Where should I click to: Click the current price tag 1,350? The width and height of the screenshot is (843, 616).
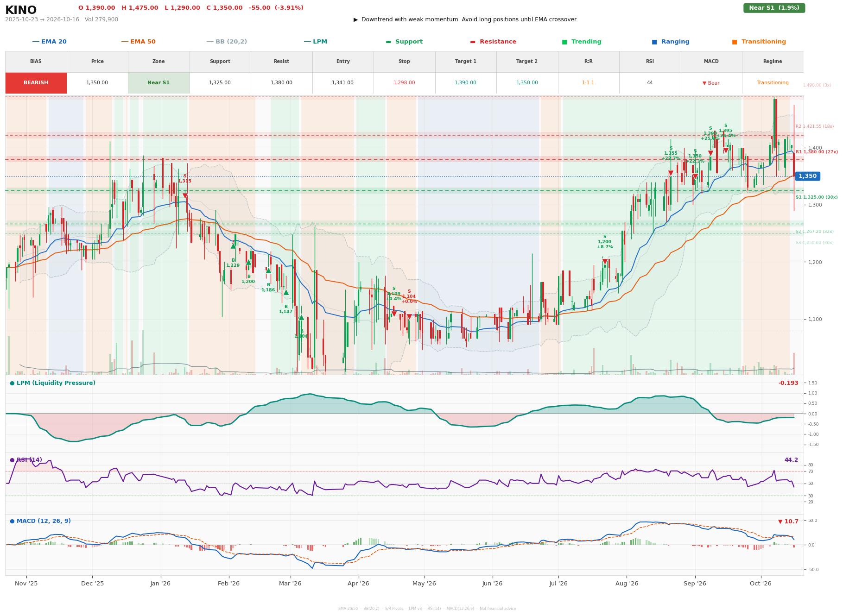point(807,176)
